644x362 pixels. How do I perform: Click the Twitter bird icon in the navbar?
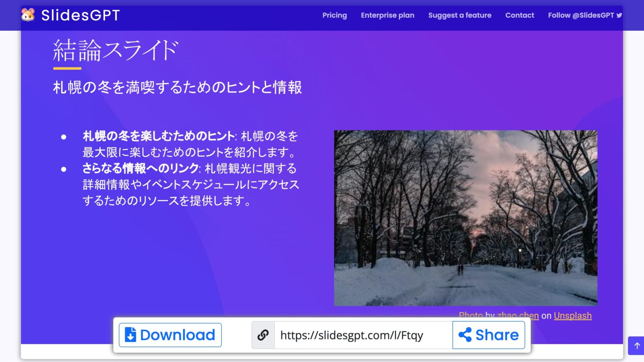620,15
